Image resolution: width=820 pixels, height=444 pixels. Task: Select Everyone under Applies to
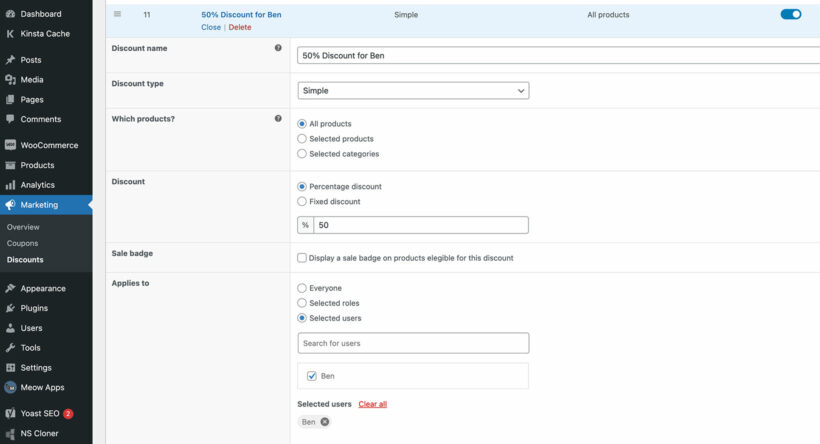point(302,288)
